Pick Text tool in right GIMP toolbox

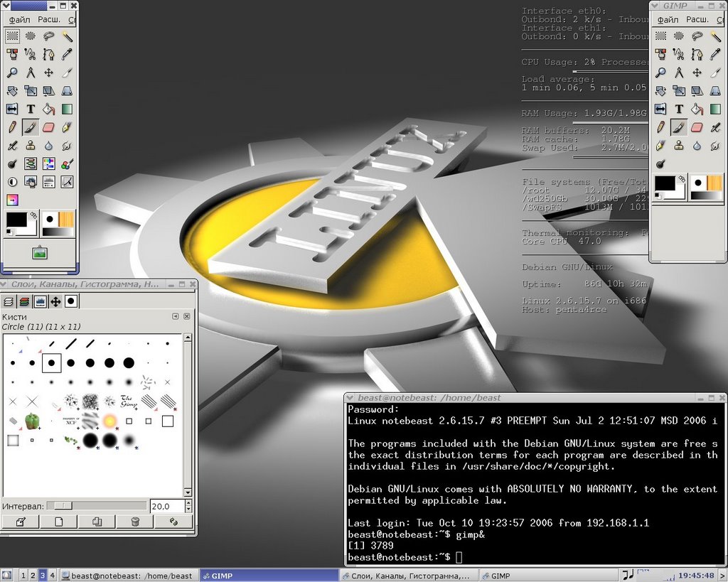click(x=679, y=109)
